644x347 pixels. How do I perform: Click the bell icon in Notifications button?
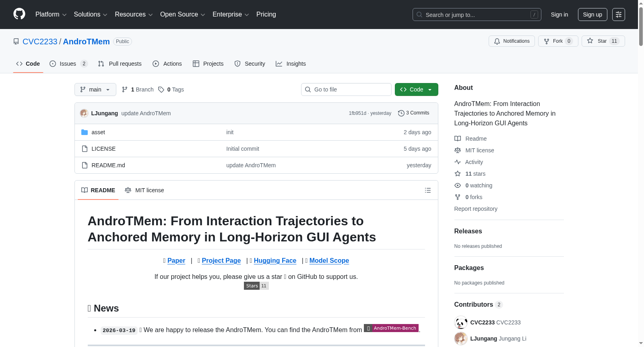pyautogui.click(x=497, y=41)
